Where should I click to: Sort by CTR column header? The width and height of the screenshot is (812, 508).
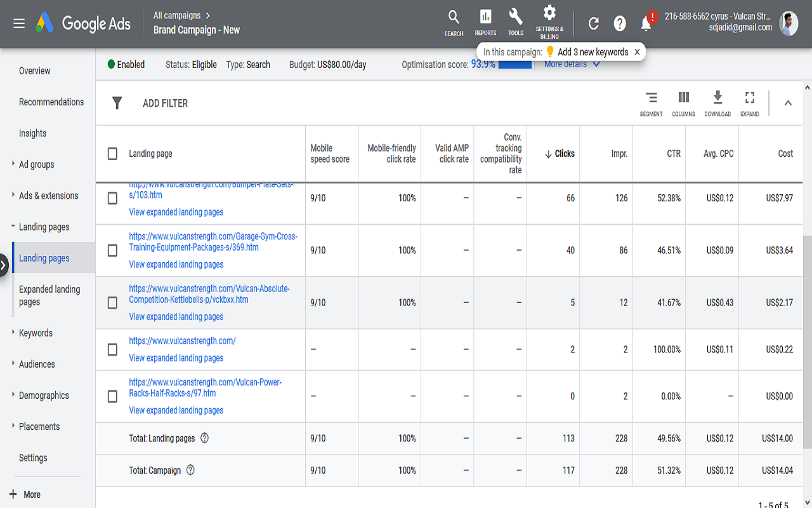pyautogui.click(x=674, y=154)
